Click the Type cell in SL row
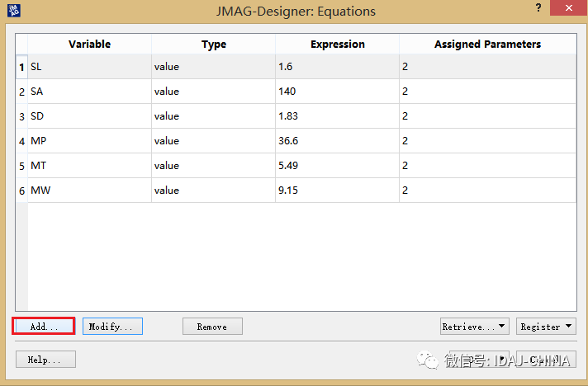 213,67
